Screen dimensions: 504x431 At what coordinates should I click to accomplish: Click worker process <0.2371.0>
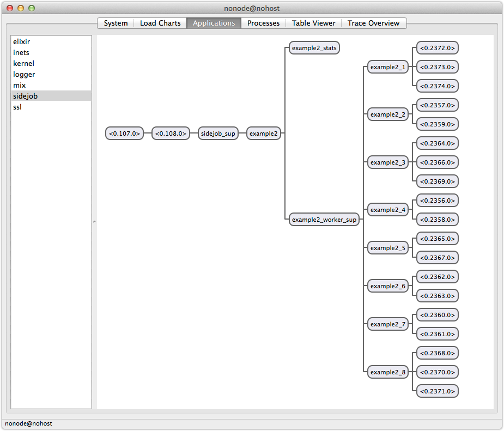click(437, 391)
